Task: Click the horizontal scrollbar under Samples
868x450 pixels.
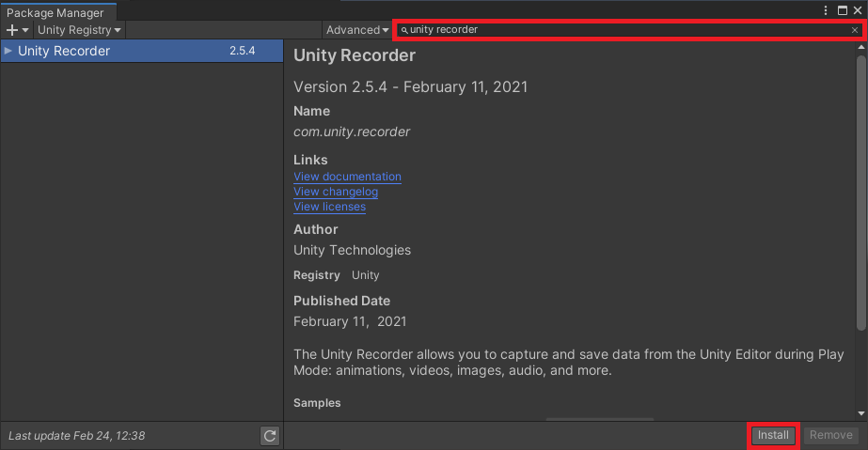Action: click(600, 419)
